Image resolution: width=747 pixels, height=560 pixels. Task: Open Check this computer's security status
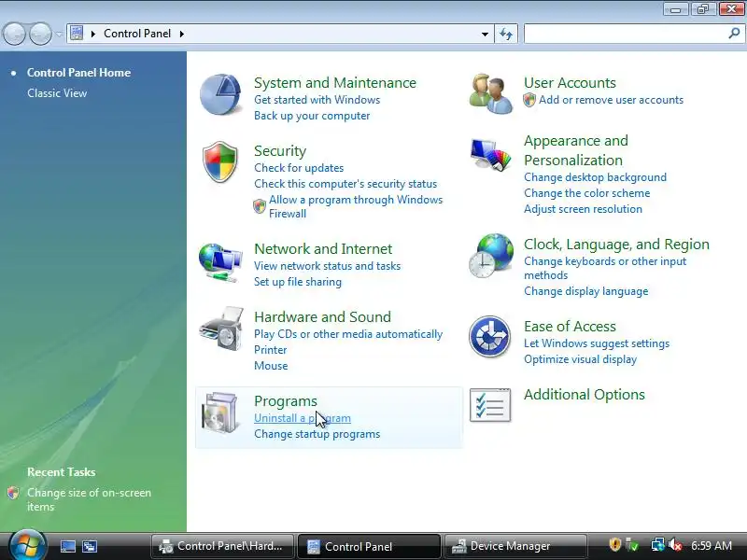pos(345,184)
